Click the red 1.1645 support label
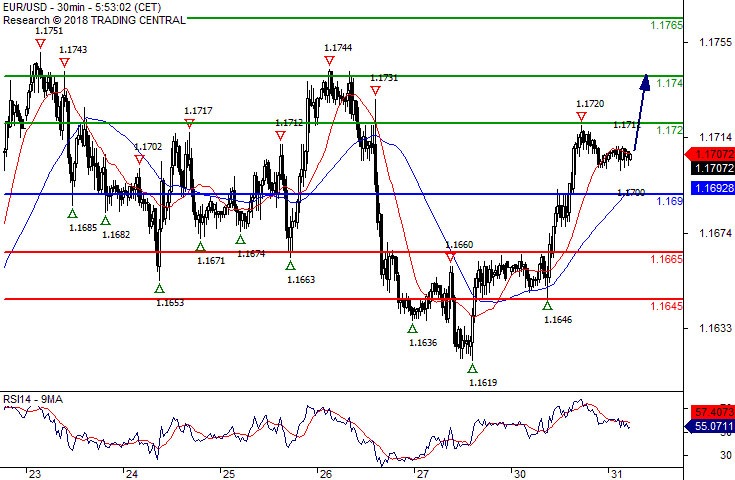The width and height of the screenshot is (735, 480). click(667, 306)
